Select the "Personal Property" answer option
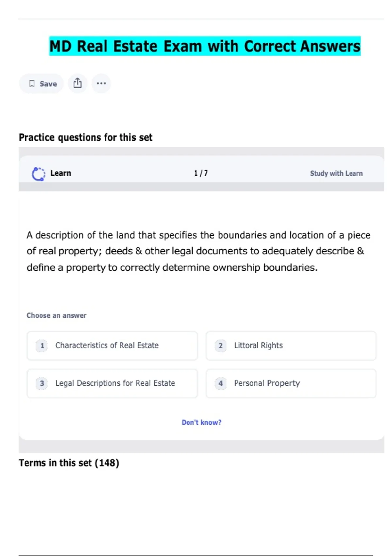 click(267, 383)
